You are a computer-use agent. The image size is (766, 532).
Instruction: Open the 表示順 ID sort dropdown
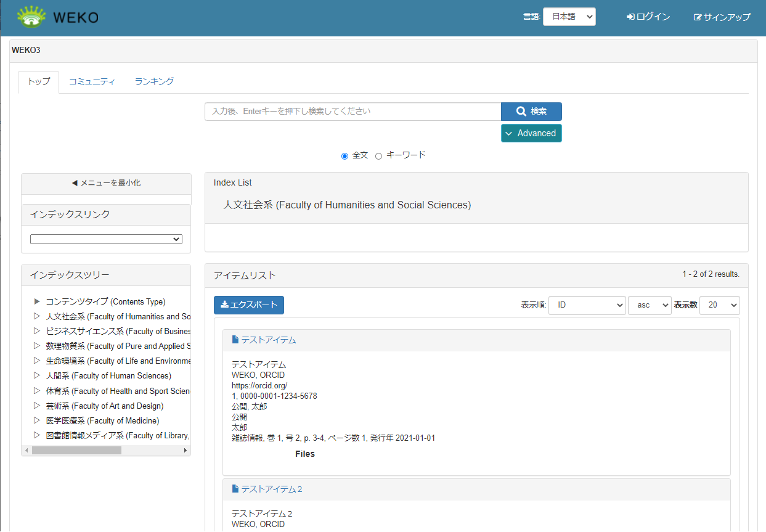(587, 305)
